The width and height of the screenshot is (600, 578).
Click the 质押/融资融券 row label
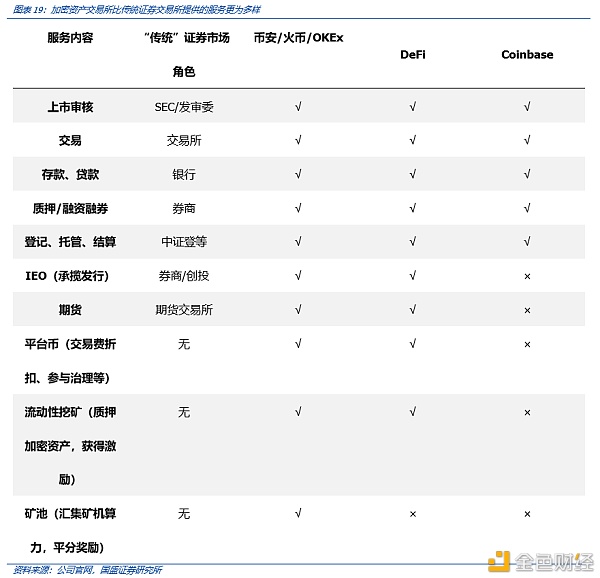click(x=70, y=208)
